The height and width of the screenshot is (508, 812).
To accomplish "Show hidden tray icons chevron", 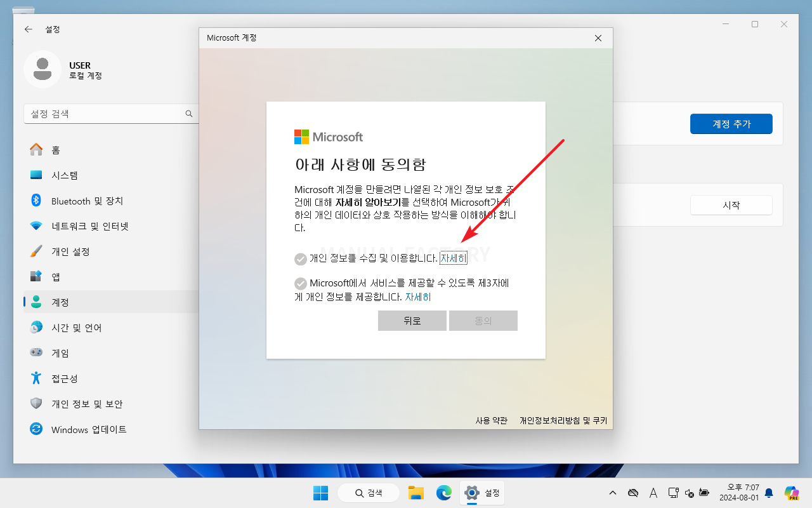I will [612, 493].
